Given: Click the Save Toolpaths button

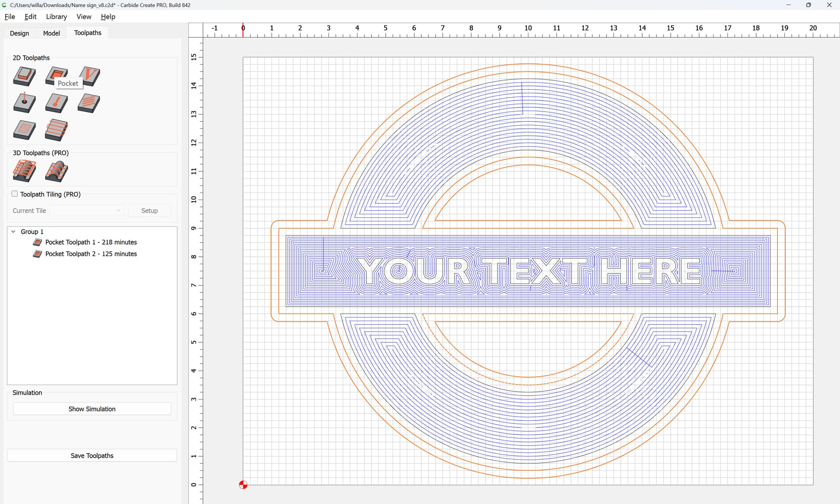Looking at the screenshot, I should [92, 455].
